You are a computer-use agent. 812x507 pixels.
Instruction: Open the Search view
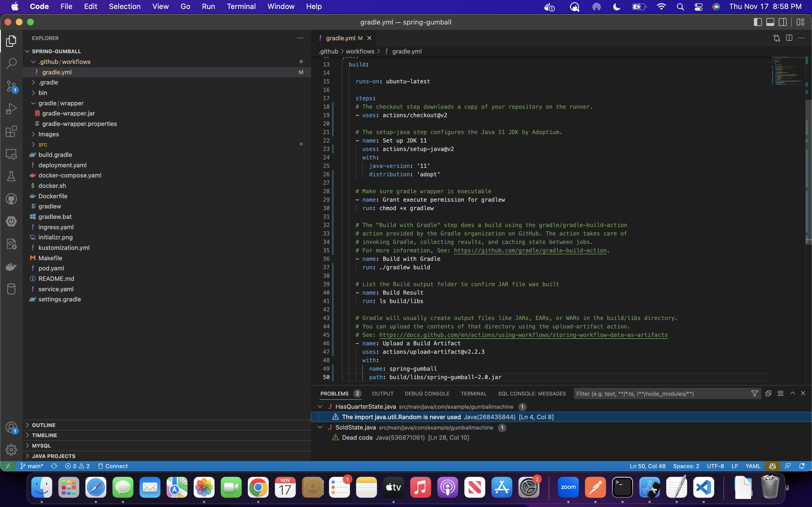point(11,63)
